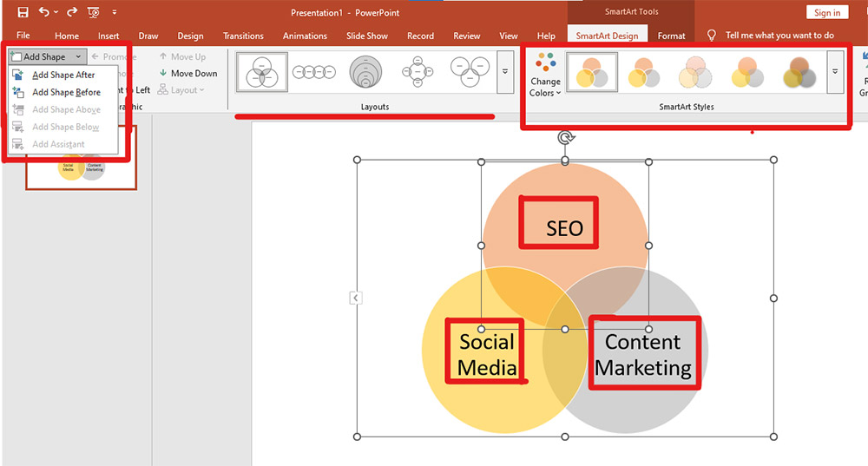Apply the fifth dark SmartArt style
This screenshot has width=868, height=466.
point(800,72)
